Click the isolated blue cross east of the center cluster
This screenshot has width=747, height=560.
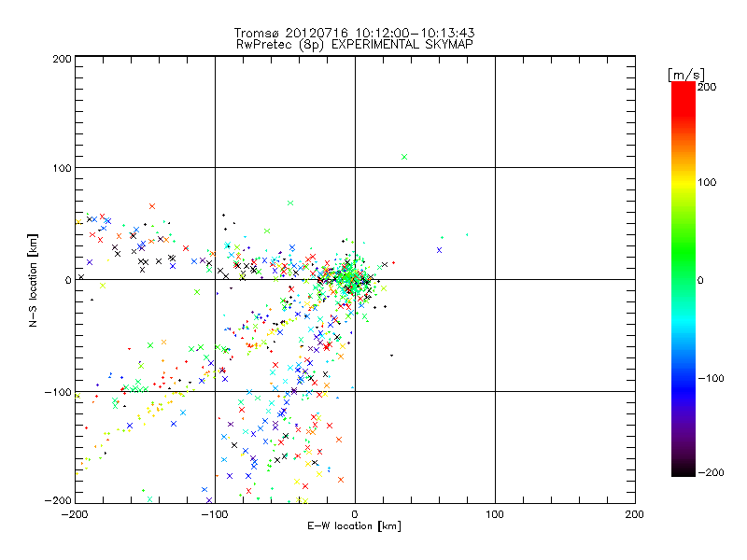coord(439,250)
